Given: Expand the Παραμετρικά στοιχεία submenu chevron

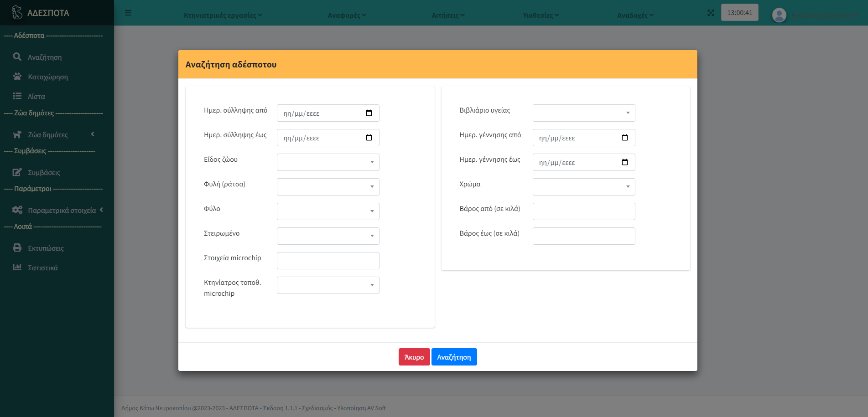Looking at the screenshot, I should pos(101,210).
